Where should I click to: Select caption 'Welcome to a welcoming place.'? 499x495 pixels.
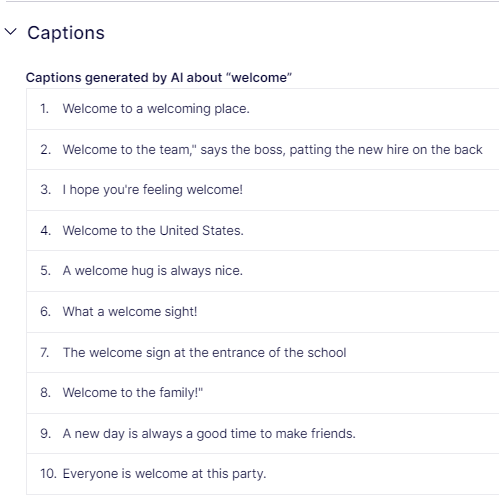click(x=156, y=109)
